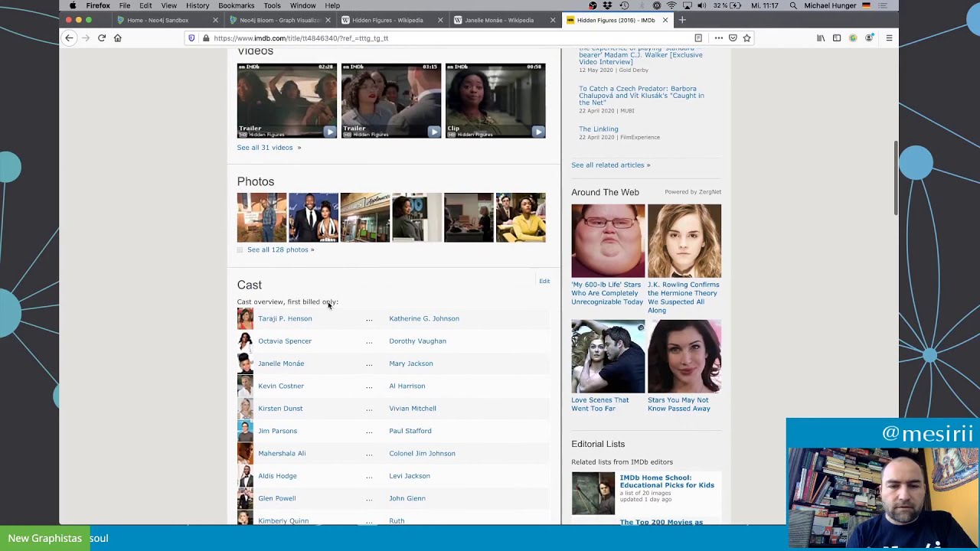980x551 pixels.
Task: Open the Bookmarks menu
Action: pos(236,5)
